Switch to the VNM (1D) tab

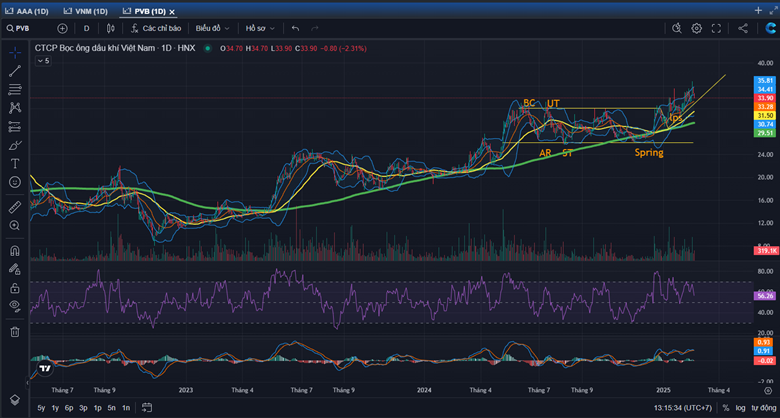click(x=87, y=10)
